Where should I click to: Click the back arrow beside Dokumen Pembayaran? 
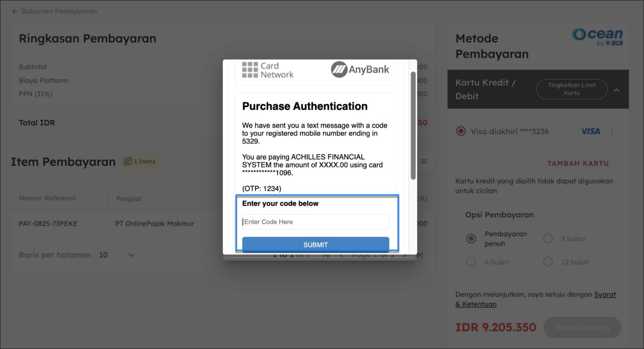15,12
